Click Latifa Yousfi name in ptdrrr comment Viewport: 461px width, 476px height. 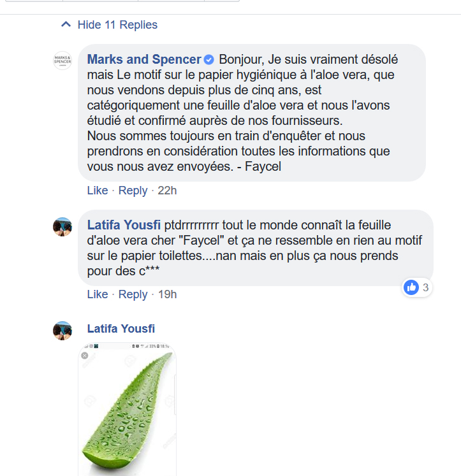pyautogui.click(x=124, y=225)
